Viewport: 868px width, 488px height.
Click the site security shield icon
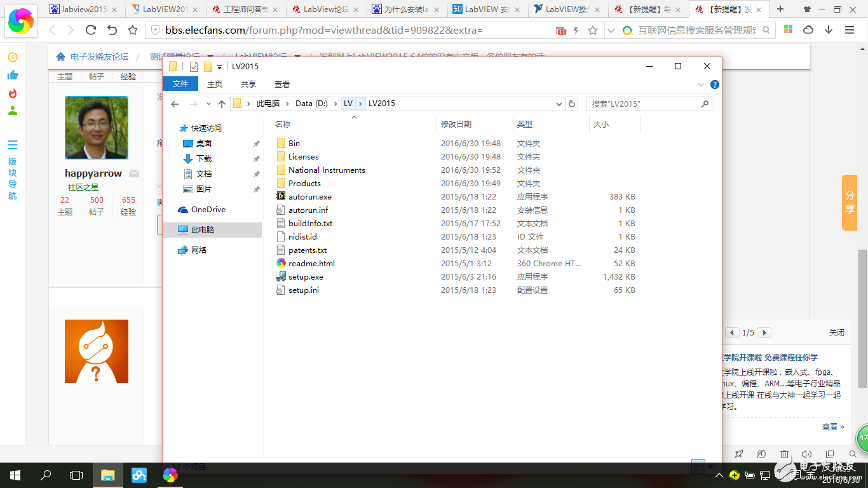[156, 30]
